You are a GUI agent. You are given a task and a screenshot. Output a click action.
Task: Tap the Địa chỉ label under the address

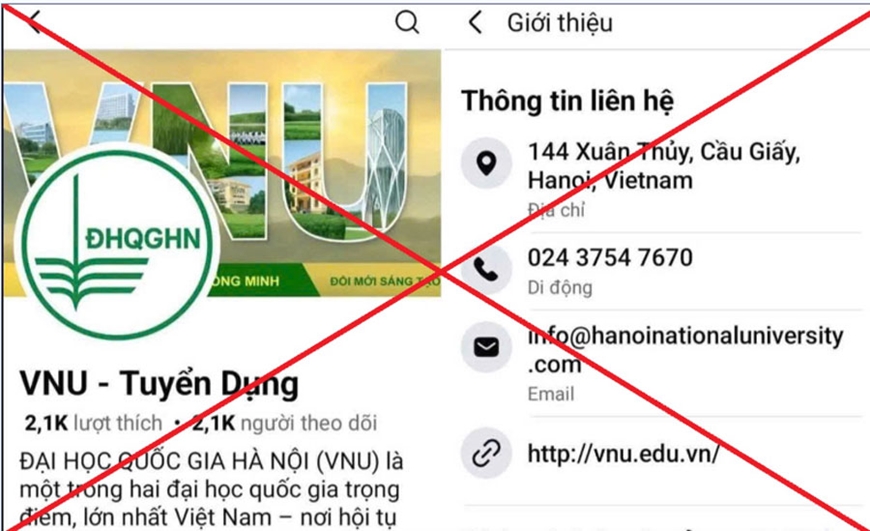[555, 210]
